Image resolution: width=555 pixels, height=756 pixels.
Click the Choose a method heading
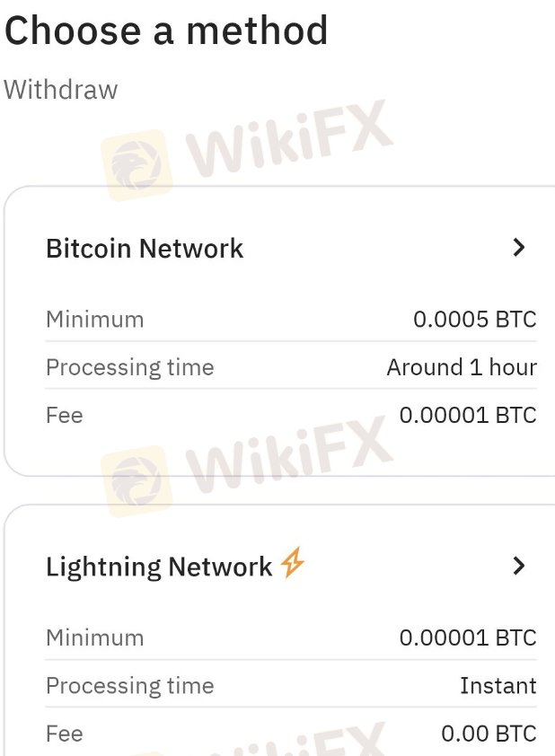click(x=166, y=31)
